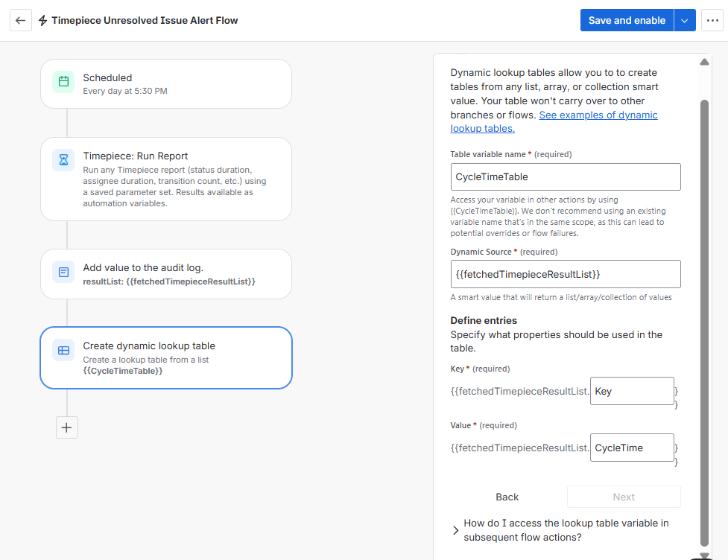Click the {{CycleTimeTable}} label on lookup card

(122, 371)
